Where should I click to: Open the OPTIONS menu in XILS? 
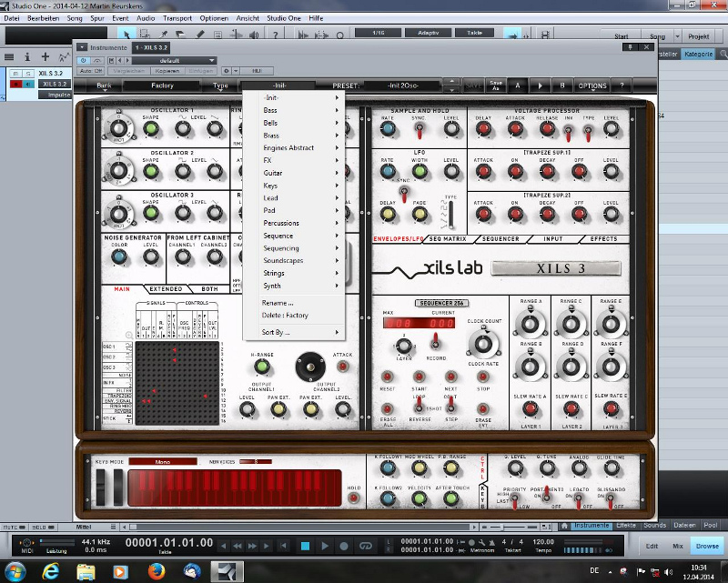(x=592, y=85)
